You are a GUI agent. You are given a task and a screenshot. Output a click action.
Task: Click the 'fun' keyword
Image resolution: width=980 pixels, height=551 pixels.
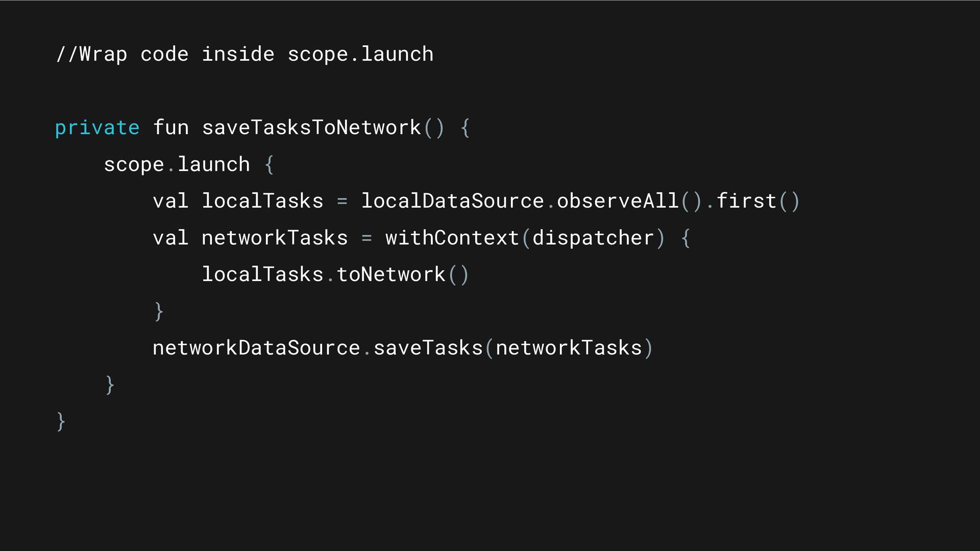pos(171,127)
